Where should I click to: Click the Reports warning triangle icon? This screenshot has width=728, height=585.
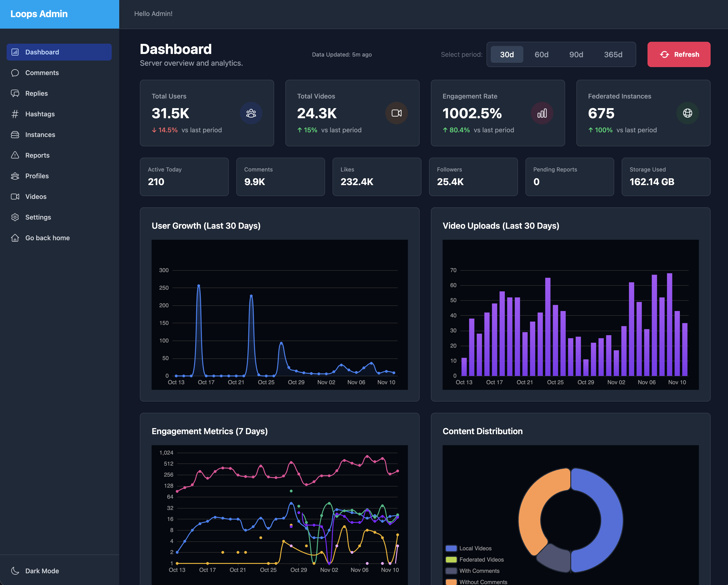click(15, 155)
